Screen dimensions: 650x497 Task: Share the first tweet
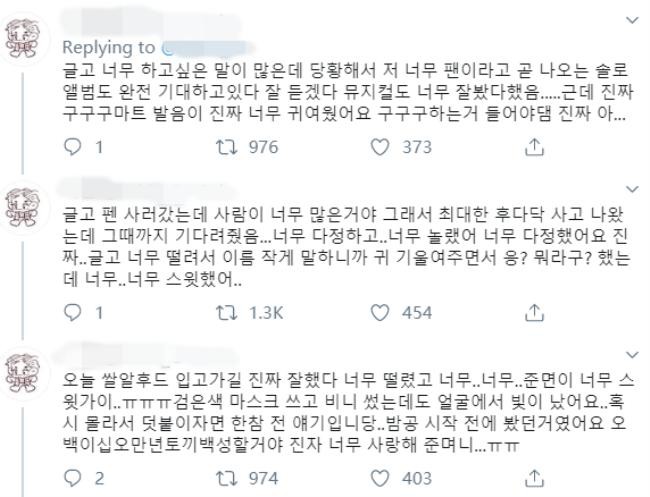(535, 147)
